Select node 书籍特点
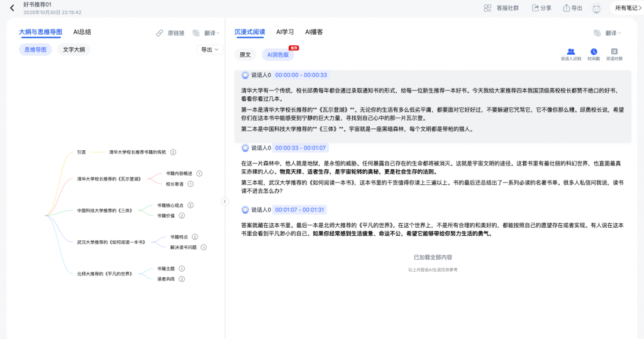This screenshot has height=339, width=644. coord(179,236)
